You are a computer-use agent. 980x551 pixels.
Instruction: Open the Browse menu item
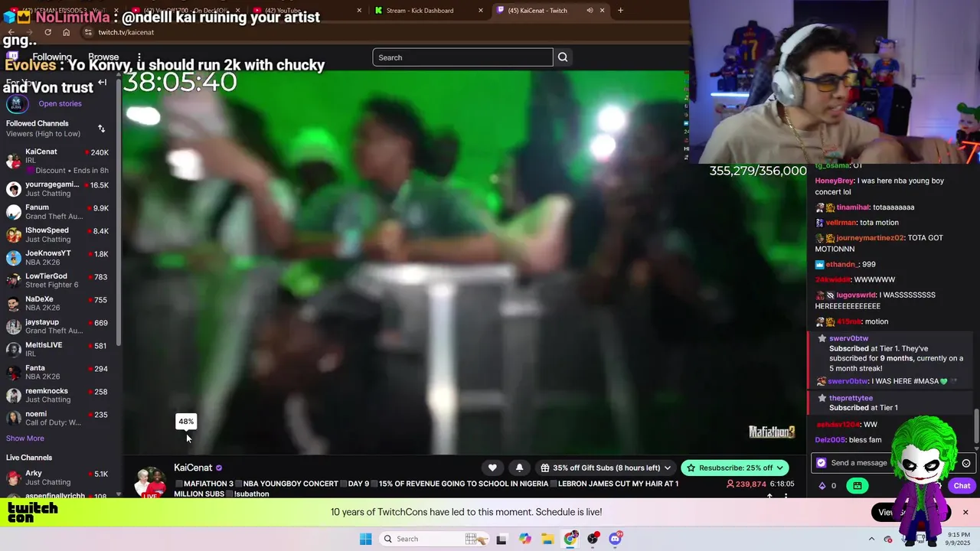click(103, 57)
